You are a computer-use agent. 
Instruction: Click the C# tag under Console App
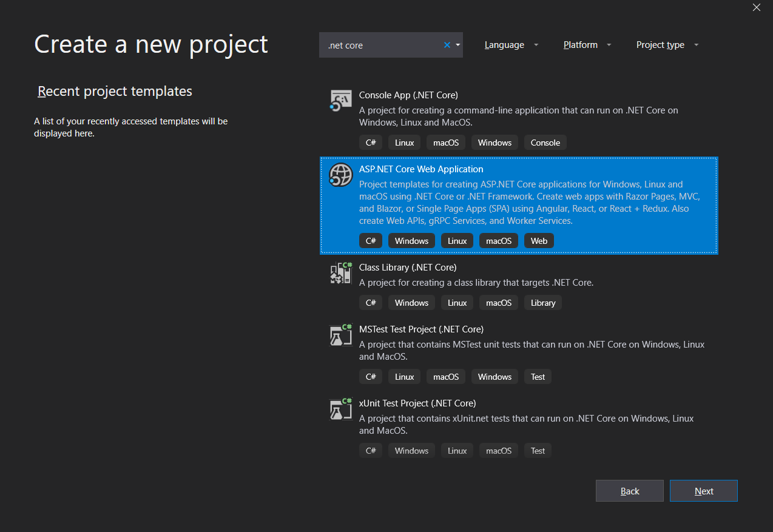click(371, 142)
